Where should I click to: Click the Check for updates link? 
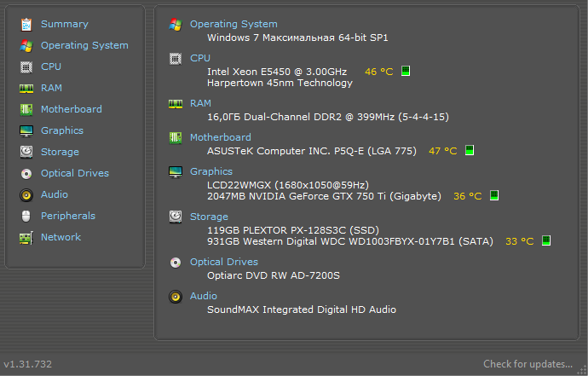[527, 364]
